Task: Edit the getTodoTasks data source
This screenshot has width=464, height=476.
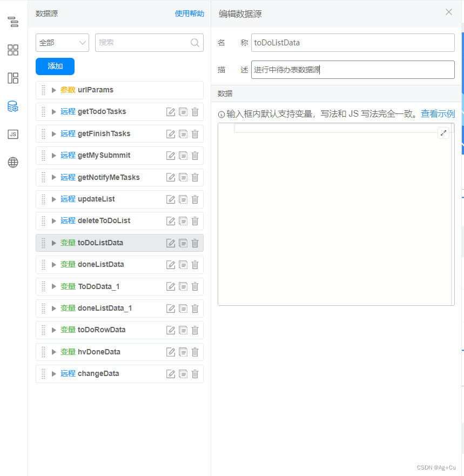Action: pyautogui.click(x=171, y=112)
